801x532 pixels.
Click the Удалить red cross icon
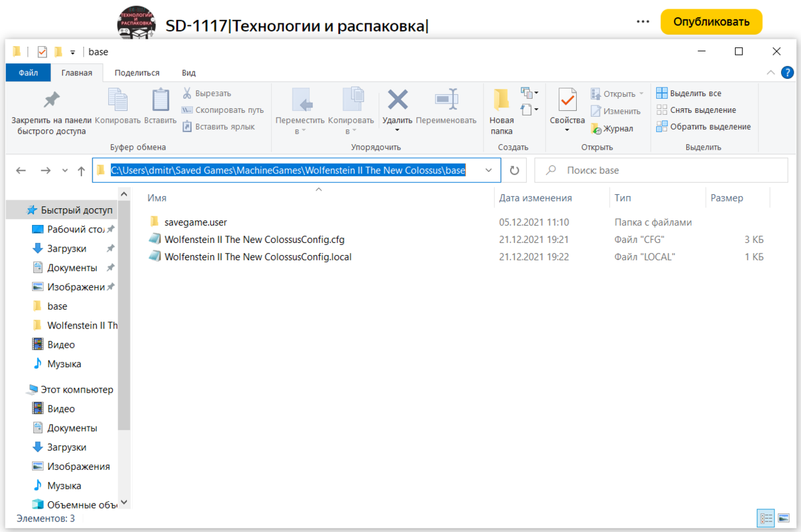398,100
